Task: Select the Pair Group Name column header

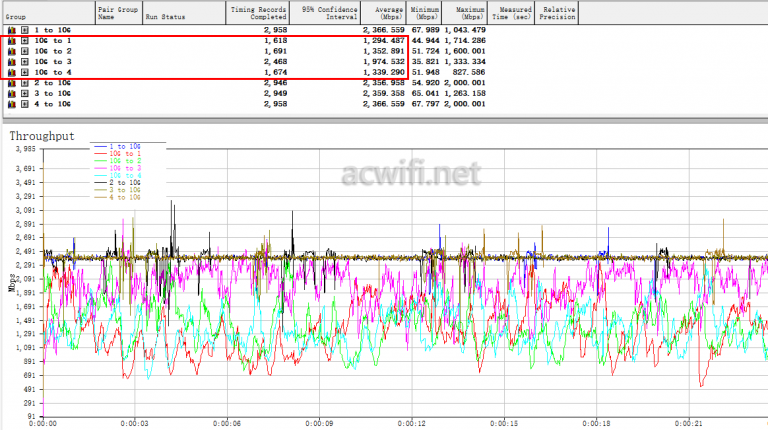Action: click(117, 13)
